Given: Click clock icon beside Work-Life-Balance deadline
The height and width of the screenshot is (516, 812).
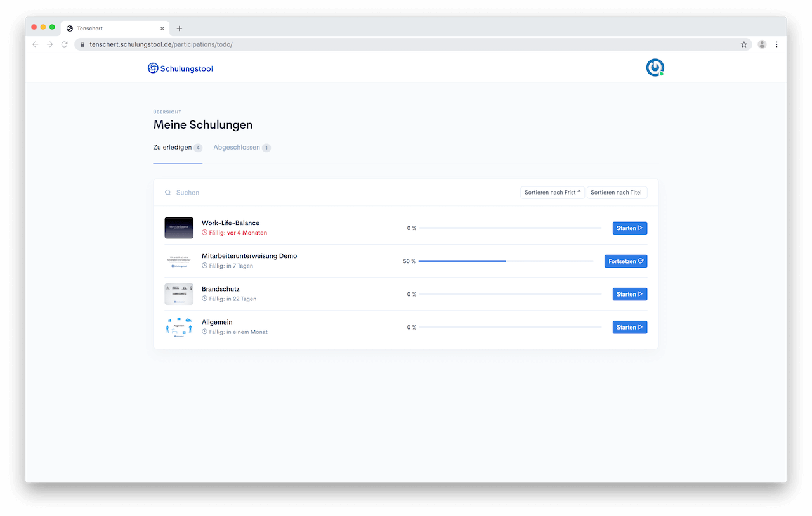Looking at the screenshot, I should [204, 233].
